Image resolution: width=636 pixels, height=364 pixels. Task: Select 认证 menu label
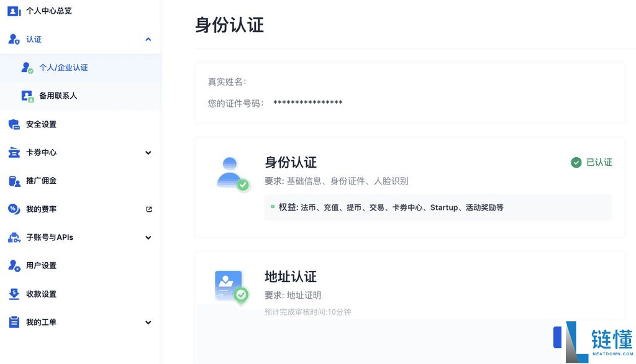(x=34, y=39)
